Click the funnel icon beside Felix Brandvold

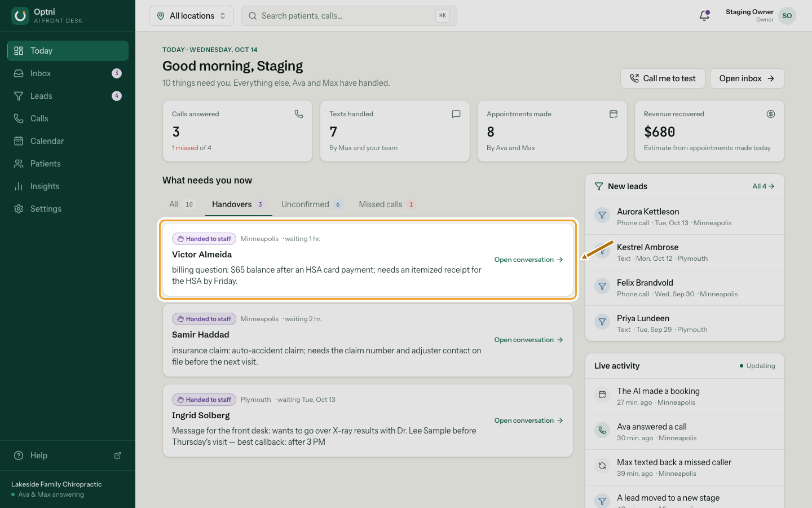click(x=602, y=286)
